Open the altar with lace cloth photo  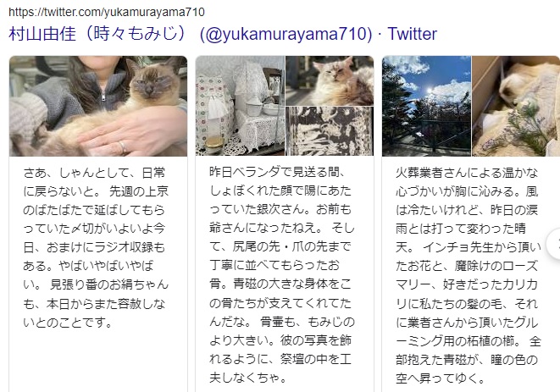[241, 106]
